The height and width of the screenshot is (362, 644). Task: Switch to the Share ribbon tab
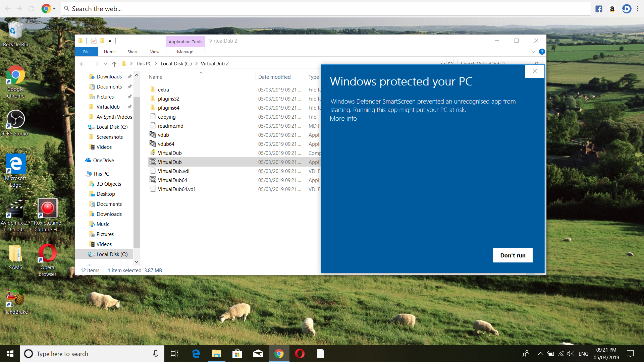click(133, 52)
